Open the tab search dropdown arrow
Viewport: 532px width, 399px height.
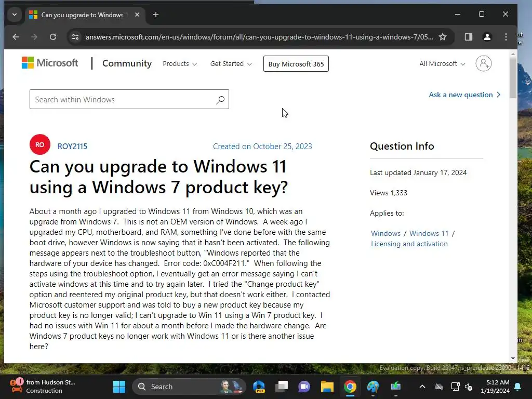(14, 15)
